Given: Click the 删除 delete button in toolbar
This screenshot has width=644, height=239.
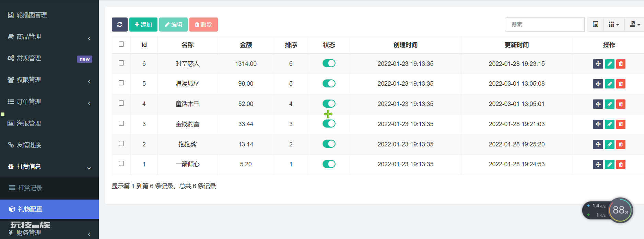Looking at the screenshot, I should [203, 24].
